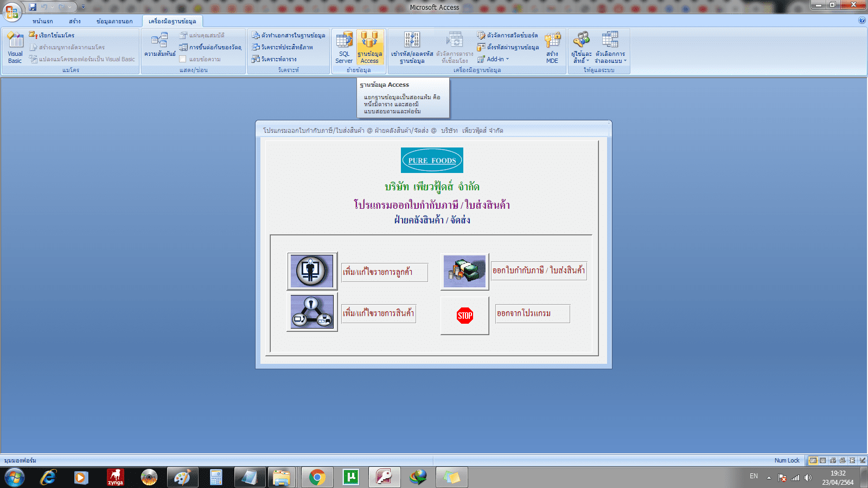Click the Microsoft Access taskbar key icon
The height and width of the screenshot is (488, 868).
coord(385,478)
